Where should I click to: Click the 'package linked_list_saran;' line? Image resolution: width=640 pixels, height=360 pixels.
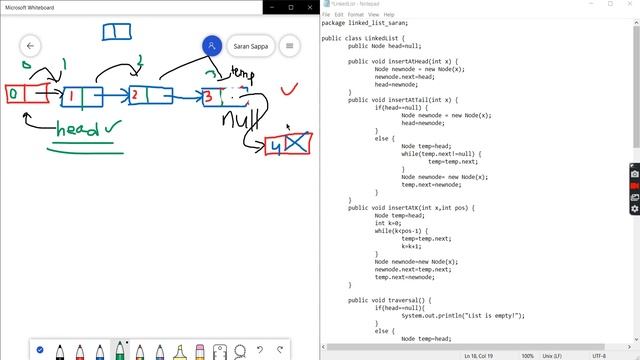[364, 23]
